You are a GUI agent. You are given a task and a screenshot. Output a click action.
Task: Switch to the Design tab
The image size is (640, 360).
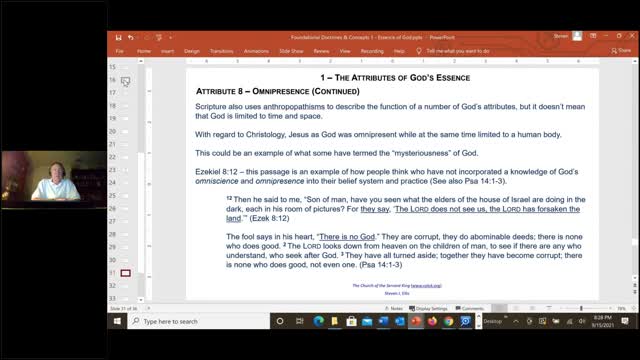pyautogui.click(x=192, y=51)
